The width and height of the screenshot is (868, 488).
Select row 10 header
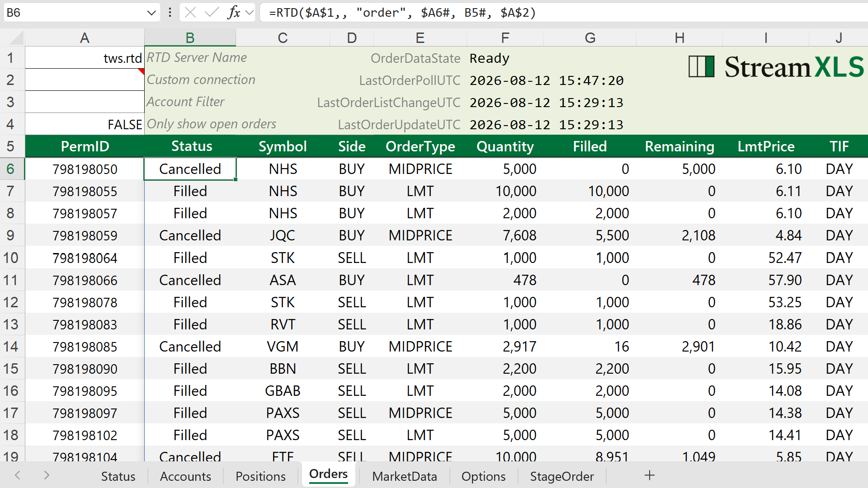(x=12, y=258)
